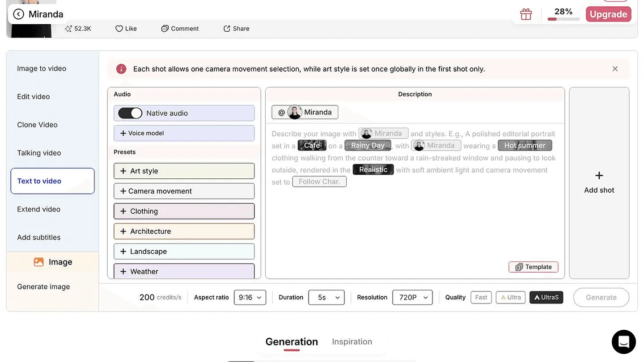Click the @ Miranda character tag
Viewport: 644px width, 362px height.
(305, 112)
